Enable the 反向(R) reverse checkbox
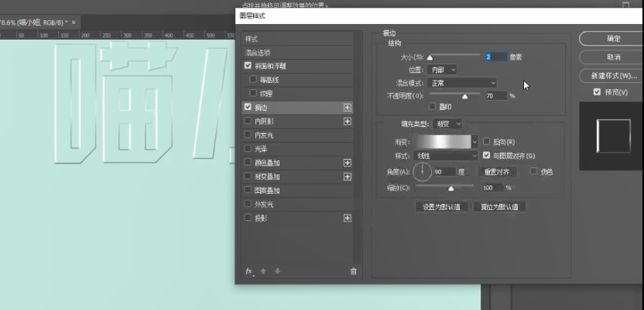Image resolution: width=644 pixels, height=310 pixels. click(x=486, y=142)
